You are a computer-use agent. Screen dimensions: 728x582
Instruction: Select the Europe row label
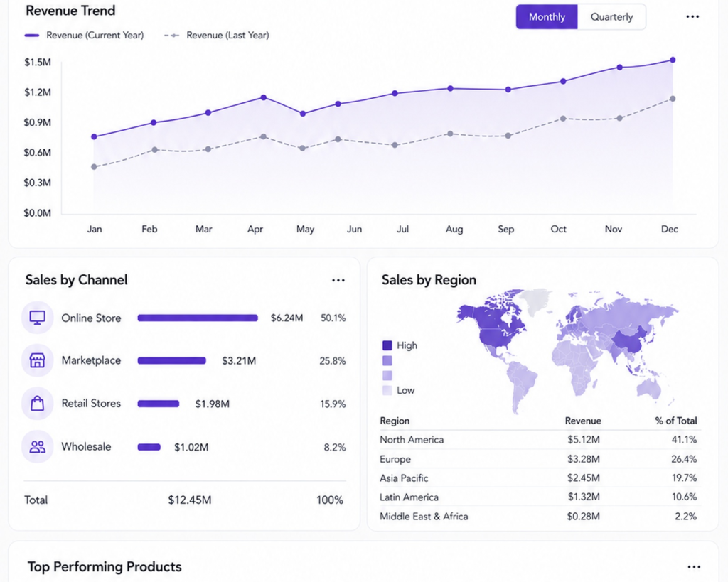[x=395, y=459]
